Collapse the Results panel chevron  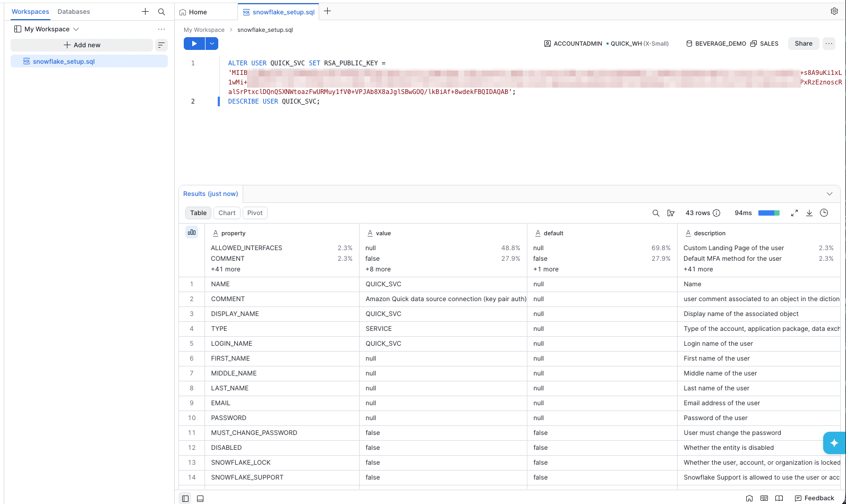(x=830, y=194)
